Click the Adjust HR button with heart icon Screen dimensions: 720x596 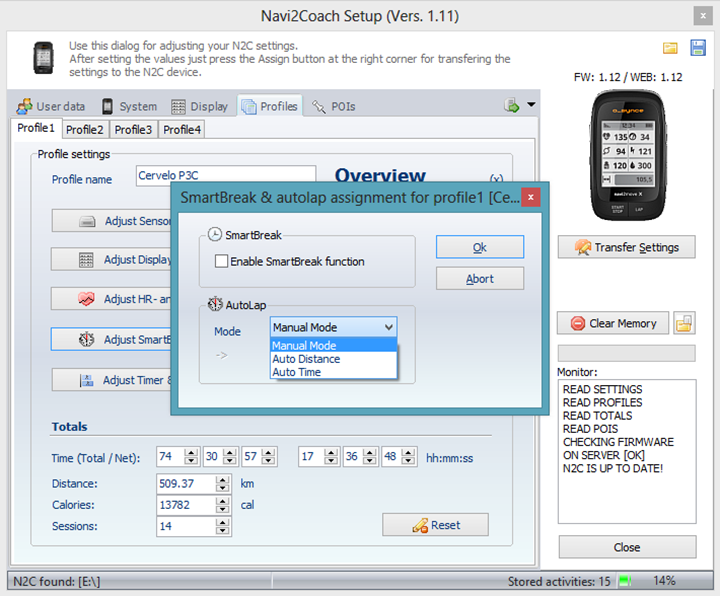coord(112,299)
